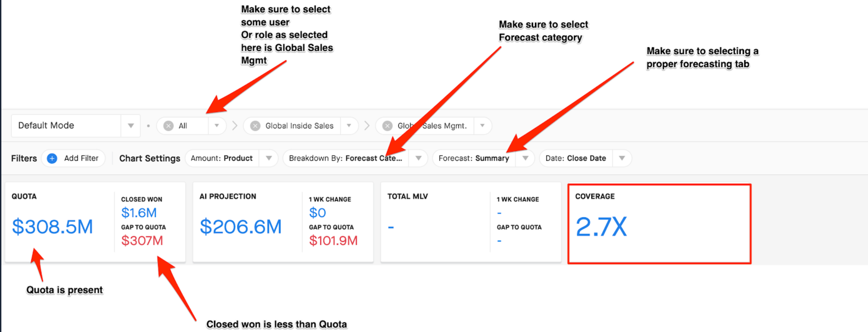Click the Default Mode selector text
Image resolution: width=868 pixels, height=332 pixels.
point(46,126)
